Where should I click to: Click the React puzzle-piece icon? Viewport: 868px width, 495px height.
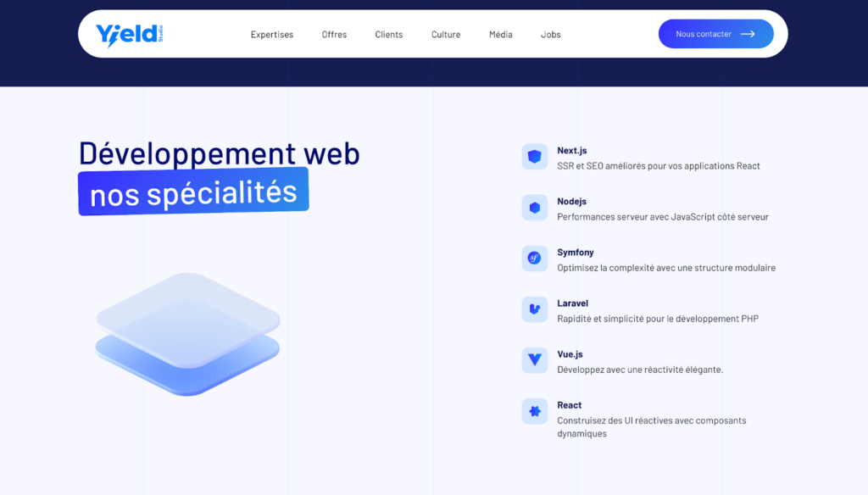(x=535, y=411)
